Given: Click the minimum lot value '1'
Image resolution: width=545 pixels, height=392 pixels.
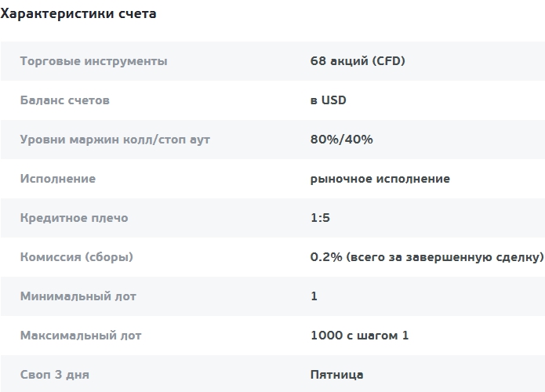Looking at the screenshot, I should click(314, 296).
